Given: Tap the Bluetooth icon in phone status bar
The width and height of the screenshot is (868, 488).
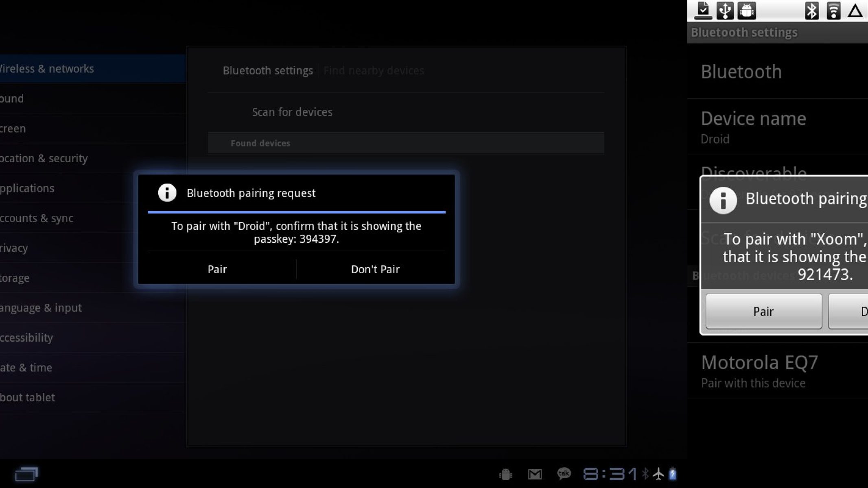Looking at the screenshot, I should (811, 11).
